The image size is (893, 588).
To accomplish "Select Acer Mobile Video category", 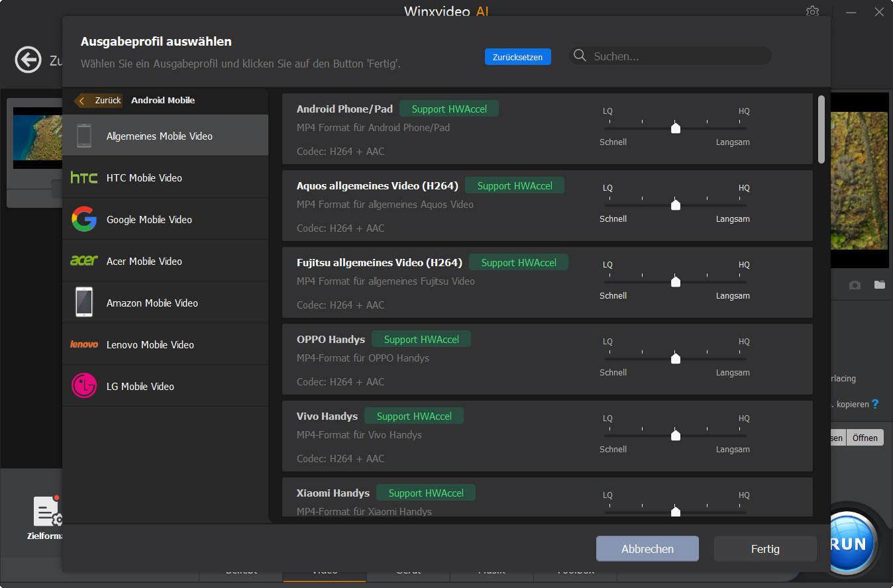I will pos(165,261).
